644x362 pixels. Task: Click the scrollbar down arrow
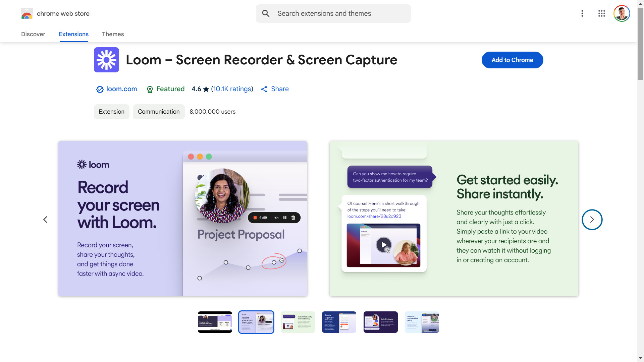tap(640, 358)
